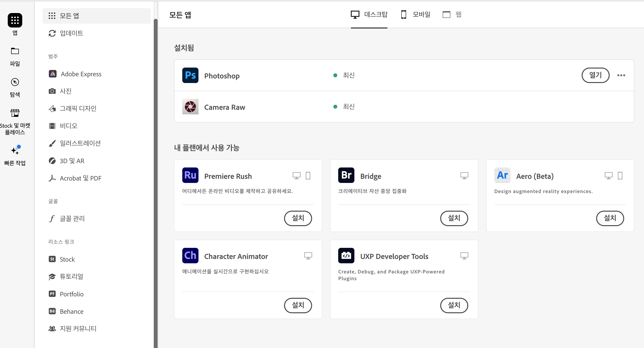The image size is (644, 348).
Task: Select the 데스크탑 tab
Action: click(369, 14)
